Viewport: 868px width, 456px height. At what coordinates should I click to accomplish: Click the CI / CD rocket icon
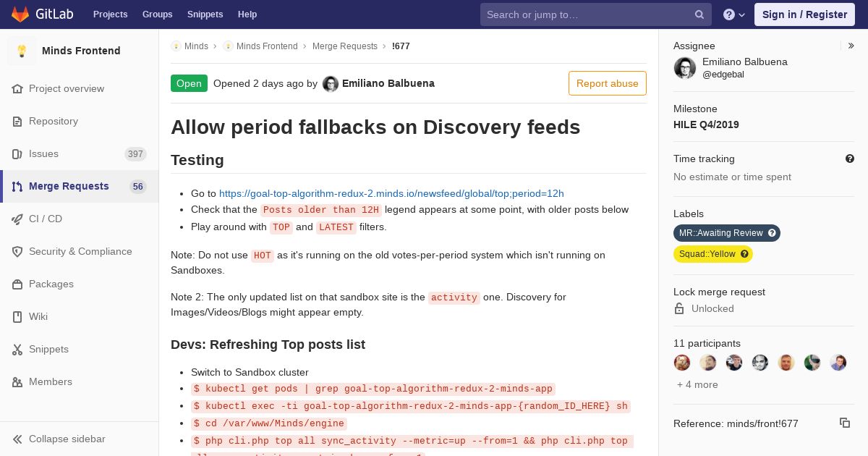click(x=17, y=219)
